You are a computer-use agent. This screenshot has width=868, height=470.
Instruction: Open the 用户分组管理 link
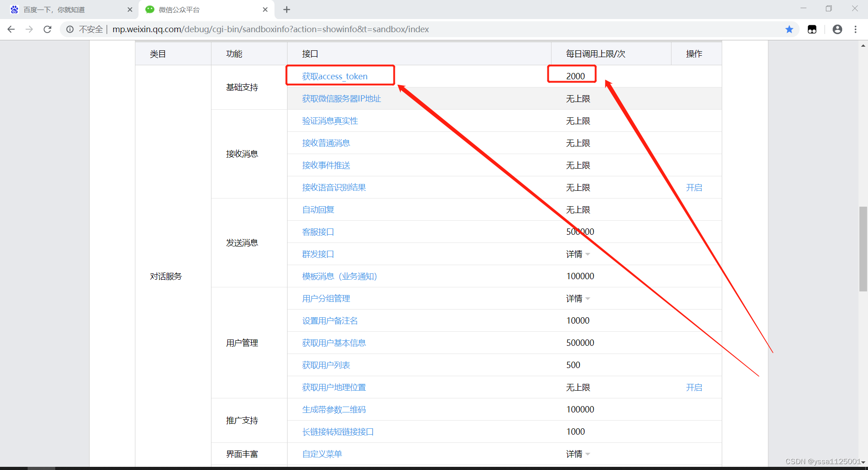(x=326, y=299)
